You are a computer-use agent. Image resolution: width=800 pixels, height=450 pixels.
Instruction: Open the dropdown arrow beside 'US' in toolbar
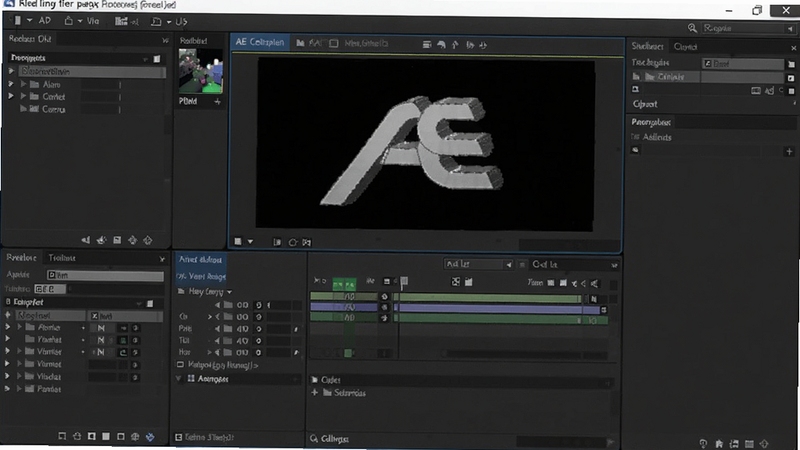[x=169, y=22]
